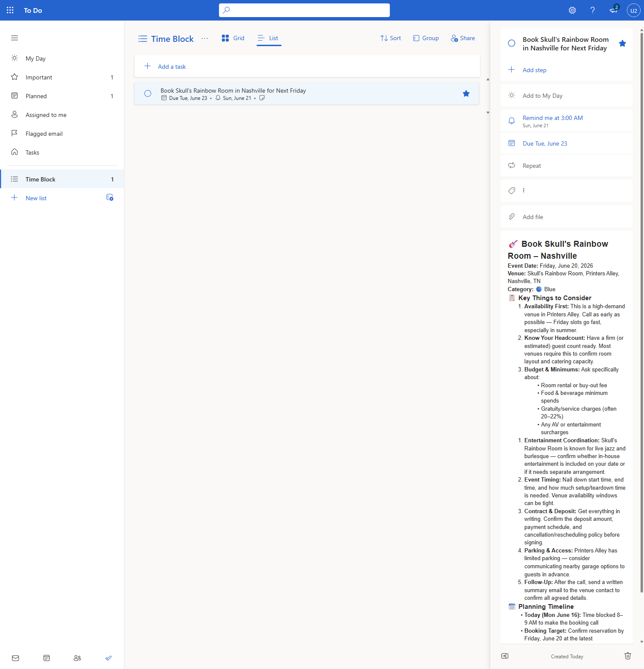Hide detail view icon at bottom
This screenshot has height=669, width=644.
[505, 656]
